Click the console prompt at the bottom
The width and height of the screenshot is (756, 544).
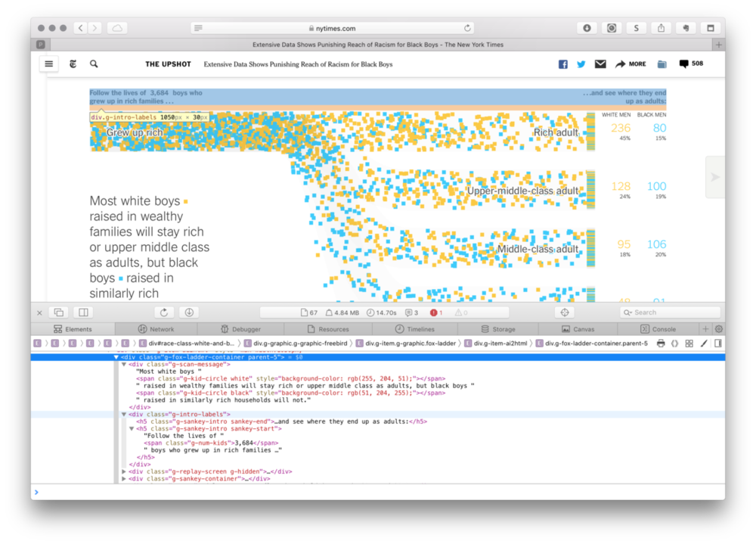(x=378, y=492)
